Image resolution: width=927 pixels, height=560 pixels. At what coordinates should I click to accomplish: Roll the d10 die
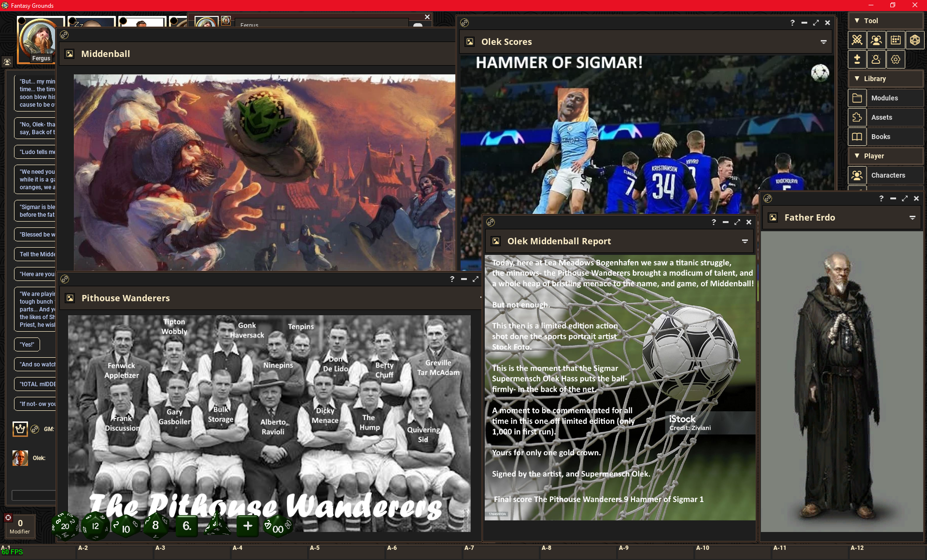click(125, 527)
